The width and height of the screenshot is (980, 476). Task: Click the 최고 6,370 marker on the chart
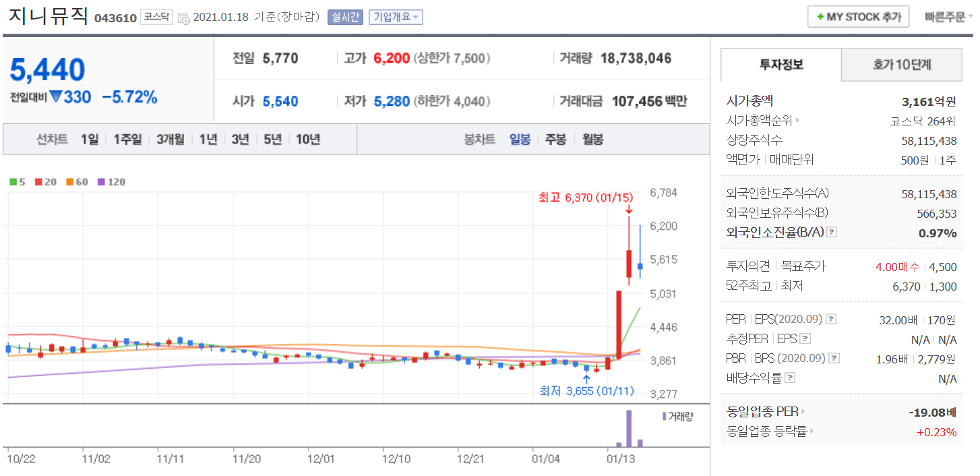click(586, 198)
